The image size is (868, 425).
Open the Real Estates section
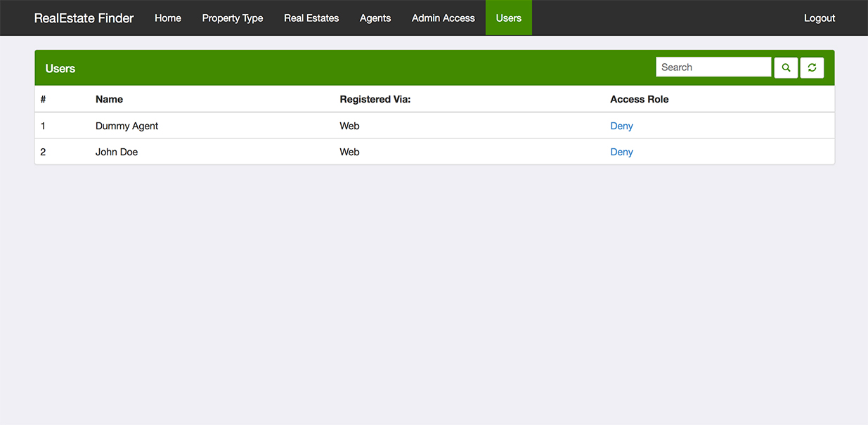(x=311, y=18)
